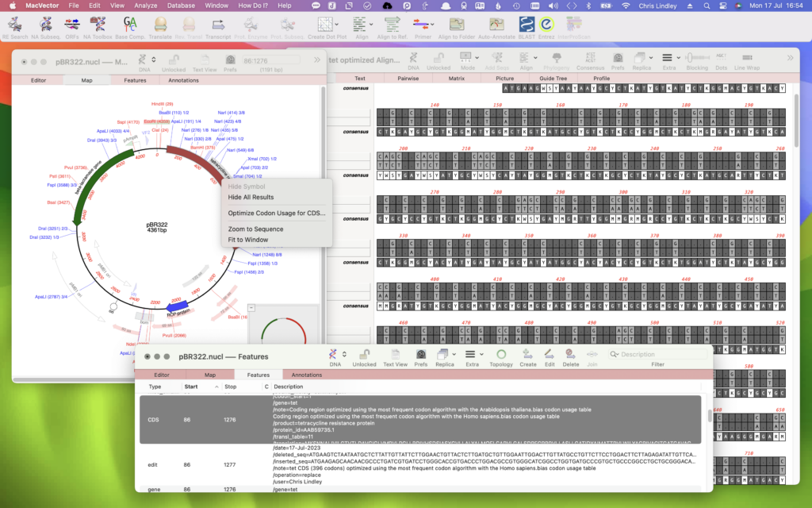Image resolution: width=812 pixels, height=508 pixels.
Task: Open Replica dropdown arrow in Features window
Action: 454,355
